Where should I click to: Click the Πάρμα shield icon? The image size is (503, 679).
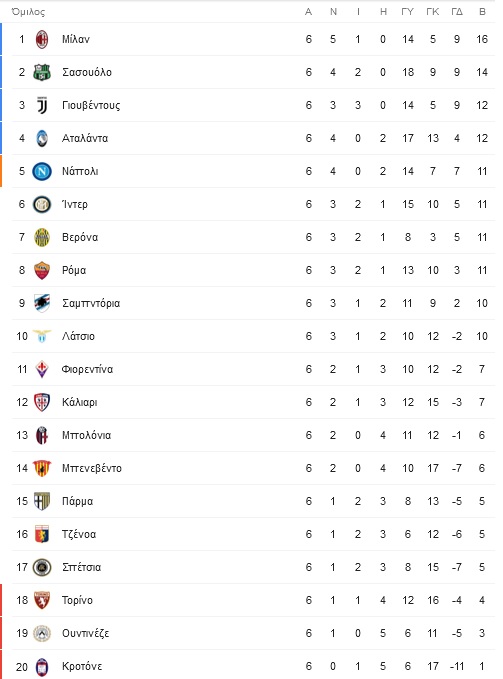[42, 501]
